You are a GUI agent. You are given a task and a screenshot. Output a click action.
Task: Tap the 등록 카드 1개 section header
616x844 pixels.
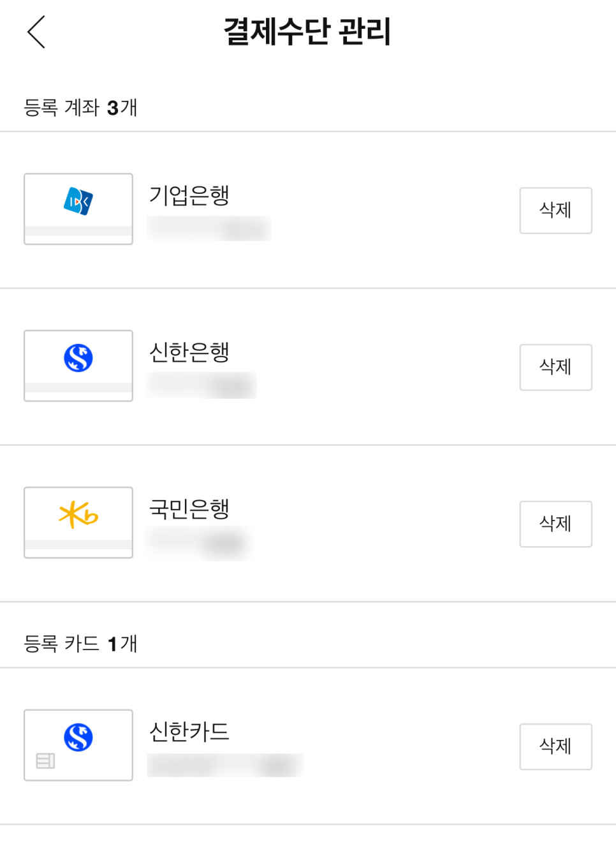coord(80,643)
